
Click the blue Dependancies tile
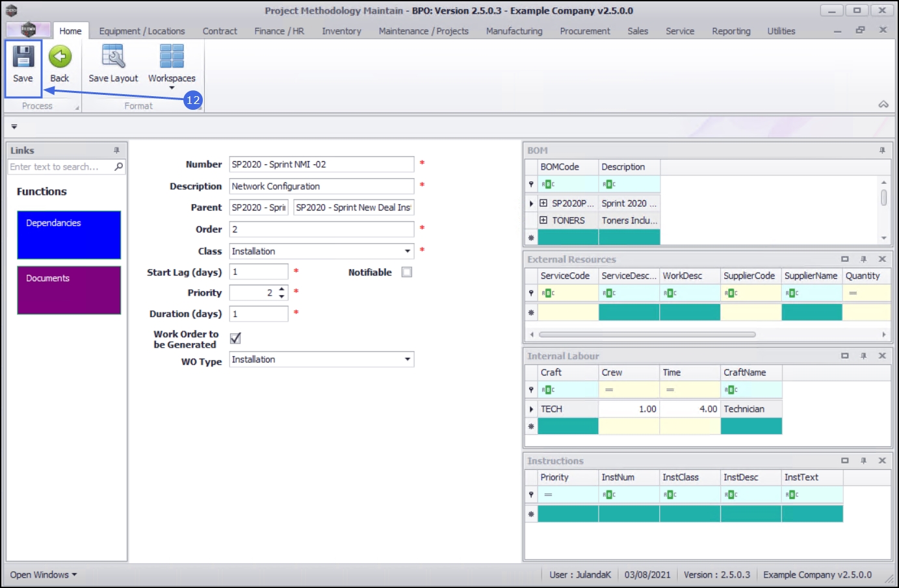point(69,235)
